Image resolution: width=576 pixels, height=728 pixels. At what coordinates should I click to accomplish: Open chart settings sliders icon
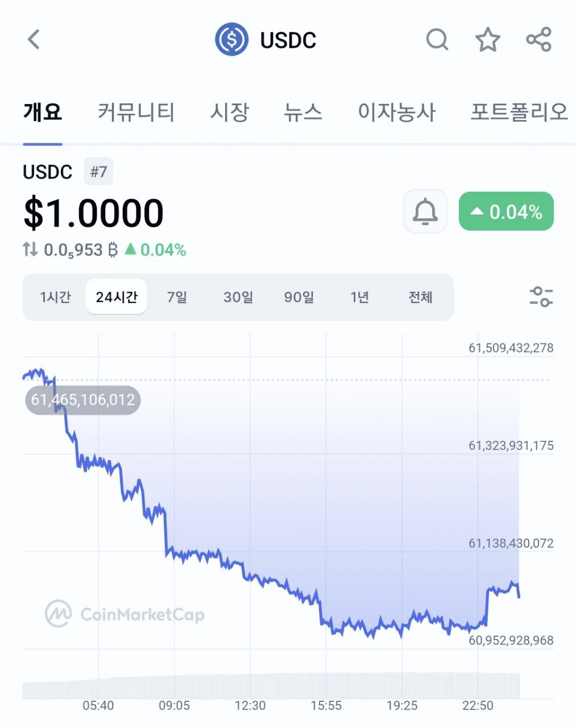(x=541, y=297)
